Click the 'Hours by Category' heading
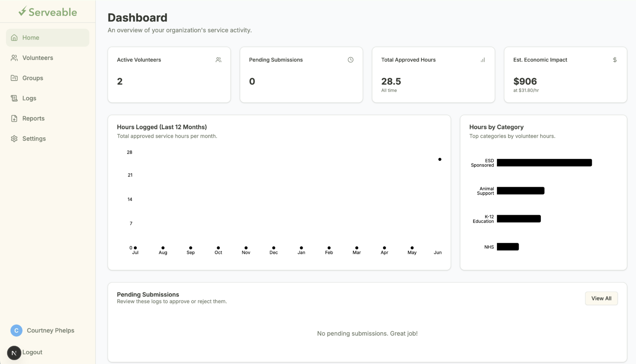Image resolution: width=636 pixels, height=364 pixels. (x=496, y=127)
